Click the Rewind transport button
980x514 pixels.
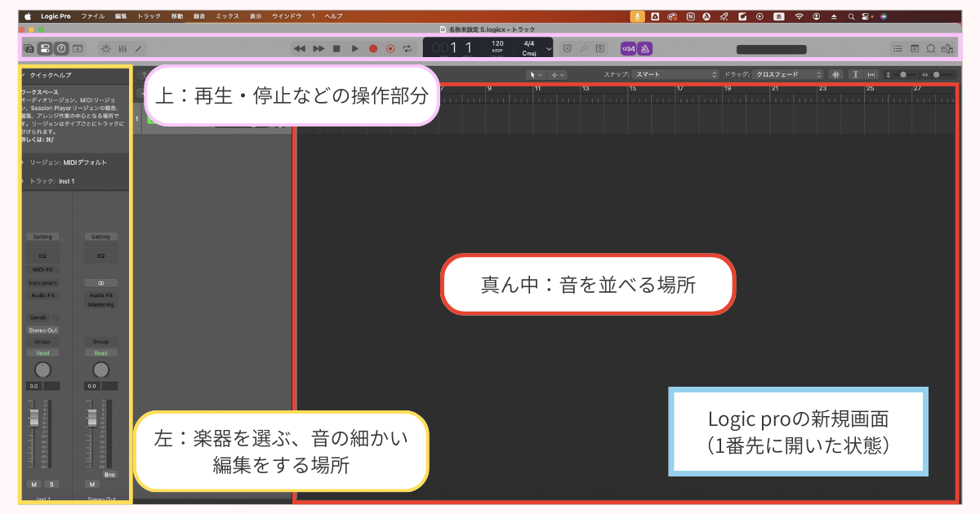(x=299, y=49)
